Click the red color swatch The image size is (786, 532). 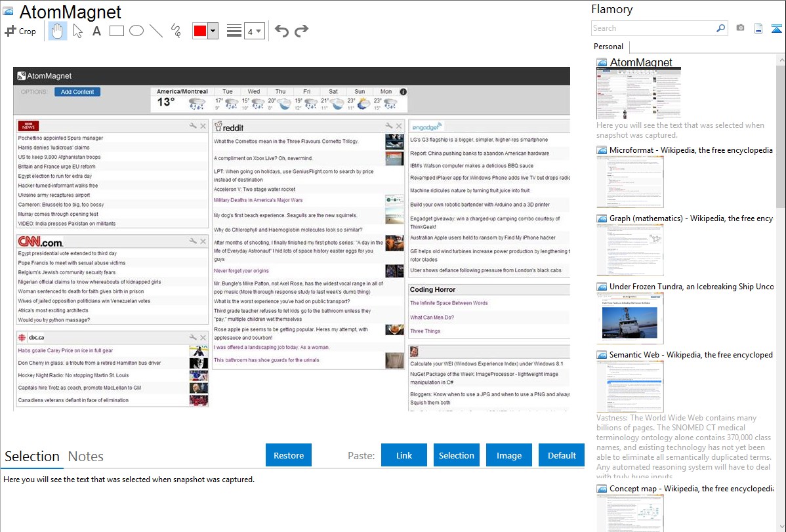pos(200,31)
